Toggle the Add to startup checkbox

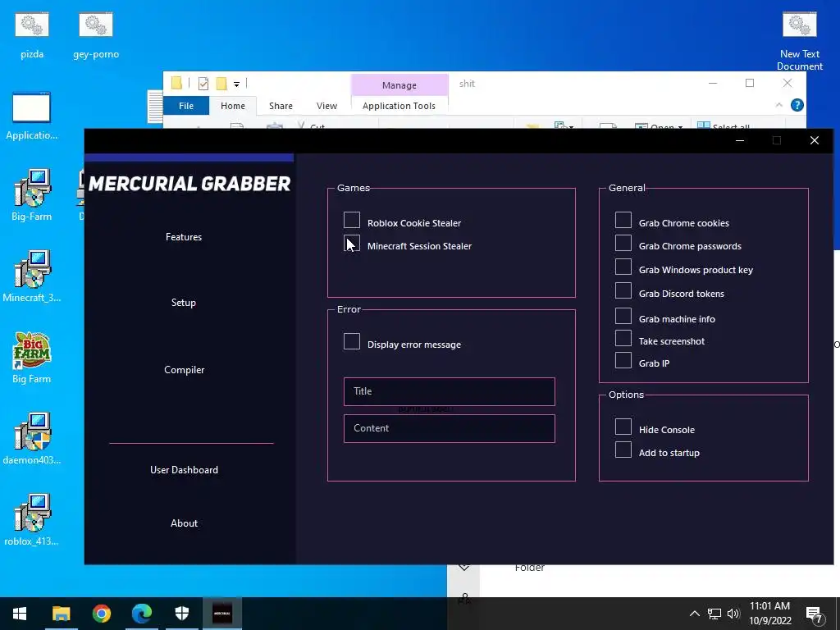(623, 450)
